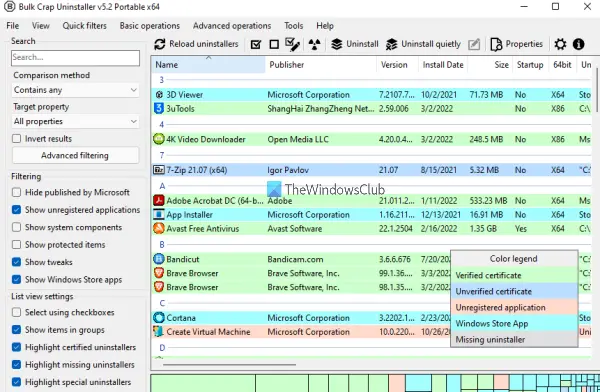Click the Reload uninstallers refresh icon
600x392 pixels.
tap(160, 44)
